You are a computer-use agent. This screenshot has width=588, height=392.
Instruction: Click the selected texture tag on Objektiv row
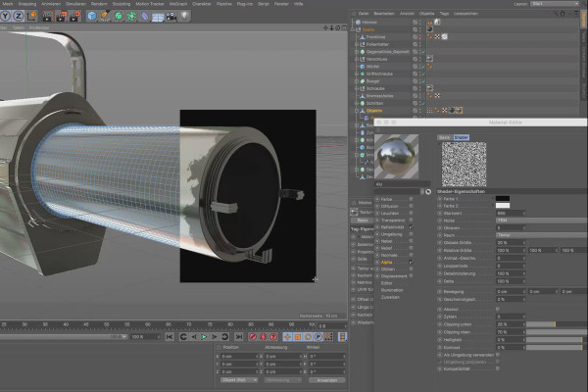(x=460, y=111)
